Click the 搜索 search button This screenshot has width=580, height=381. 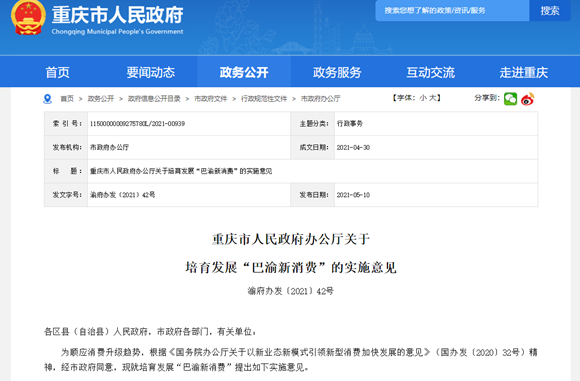tap(550, 11)
